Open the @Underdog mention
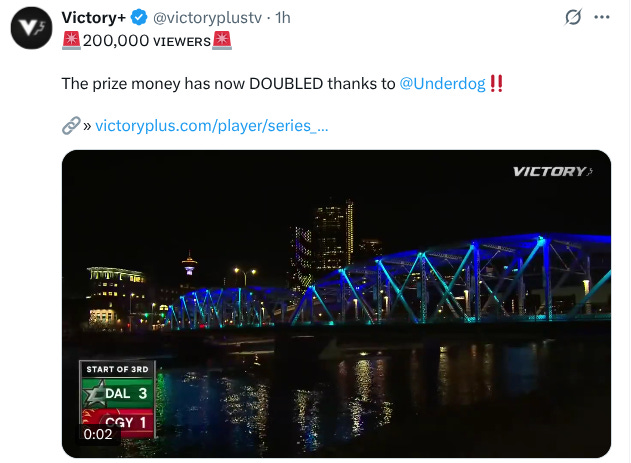This screenshot has height=463, width=631. (442, 84)
